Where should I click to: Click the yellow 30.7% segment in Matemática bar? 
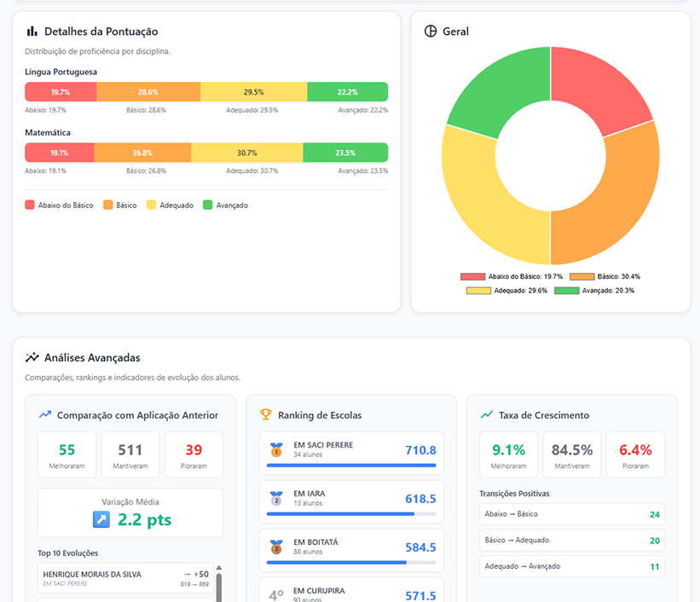point(247,153)
